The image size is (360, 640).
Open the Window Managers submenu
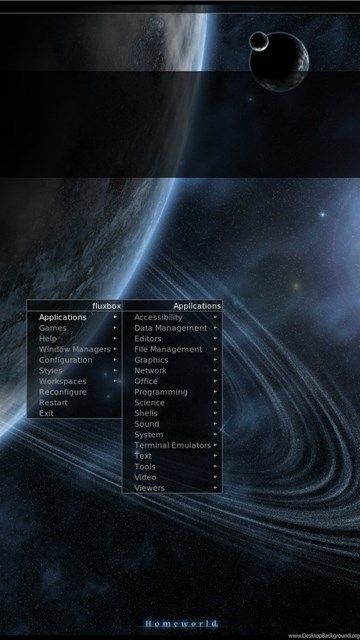74,349
